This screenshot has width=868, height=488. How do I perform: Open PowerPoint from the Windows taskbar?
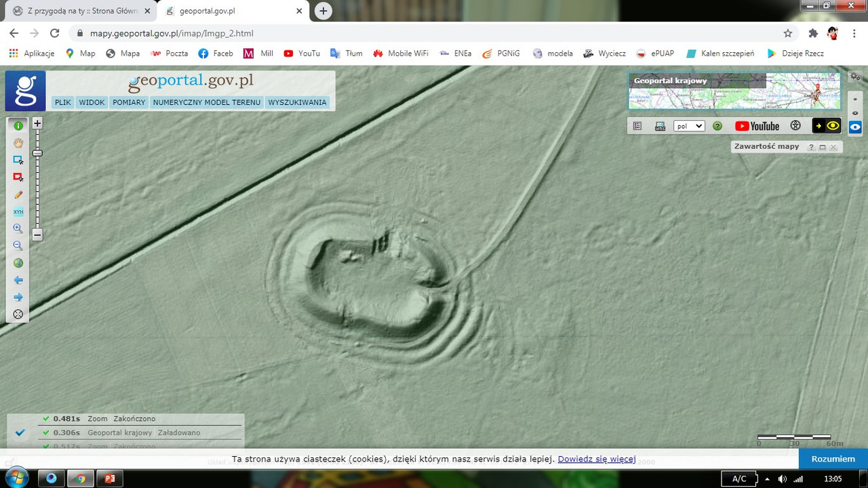[x=109, y=479]
